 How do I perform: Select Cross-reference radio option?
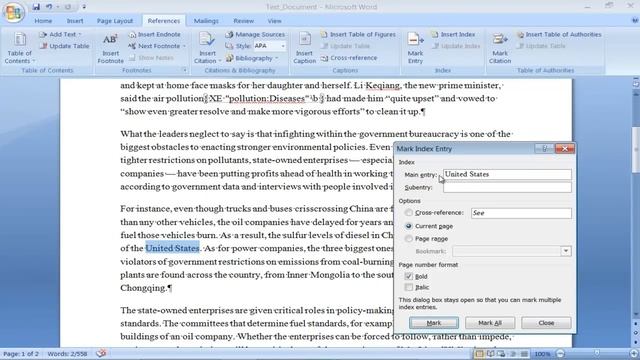click(x=409, y=213)
